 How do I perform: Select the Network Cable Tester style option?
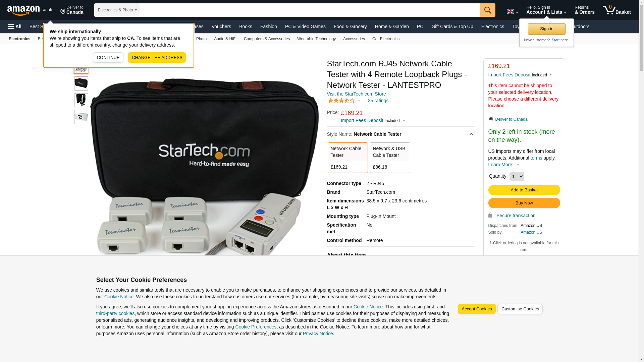tap(347, 158)
